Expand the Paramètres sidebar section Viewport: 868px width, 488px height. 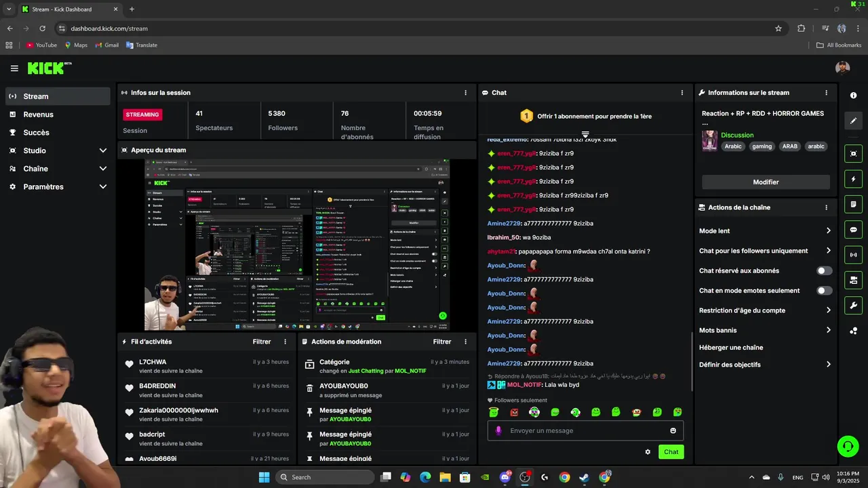point(103,187)
